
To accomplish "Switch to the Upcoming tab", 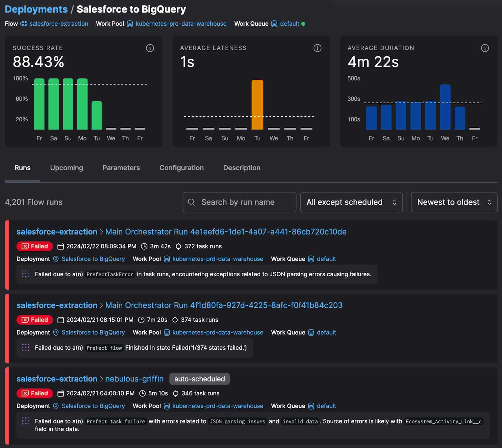I will click(67, 168).
